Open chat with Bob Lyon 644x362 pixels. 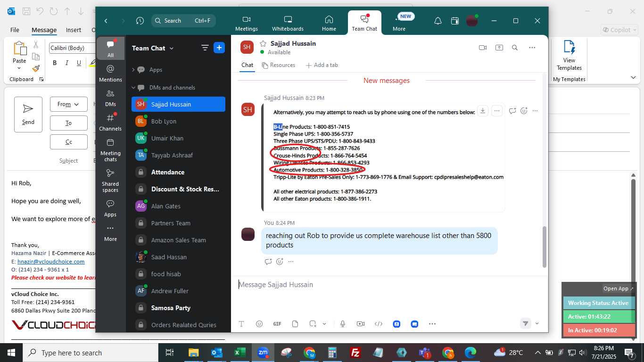(178, 121)
